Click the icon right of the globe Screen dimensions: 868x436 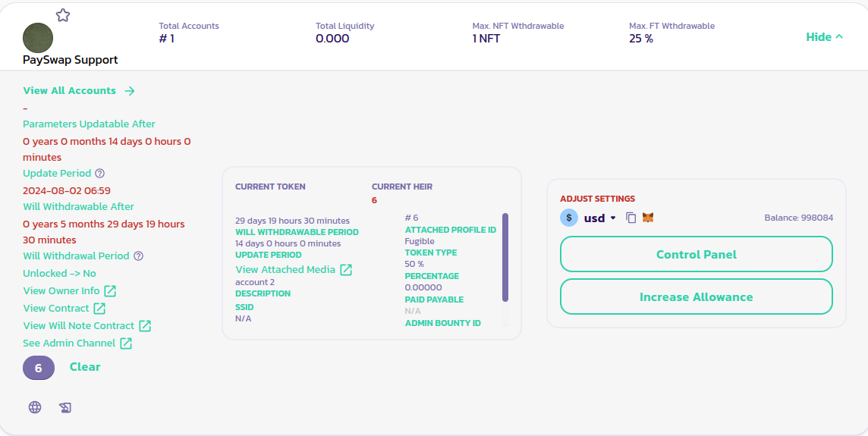tap(65, 408)
